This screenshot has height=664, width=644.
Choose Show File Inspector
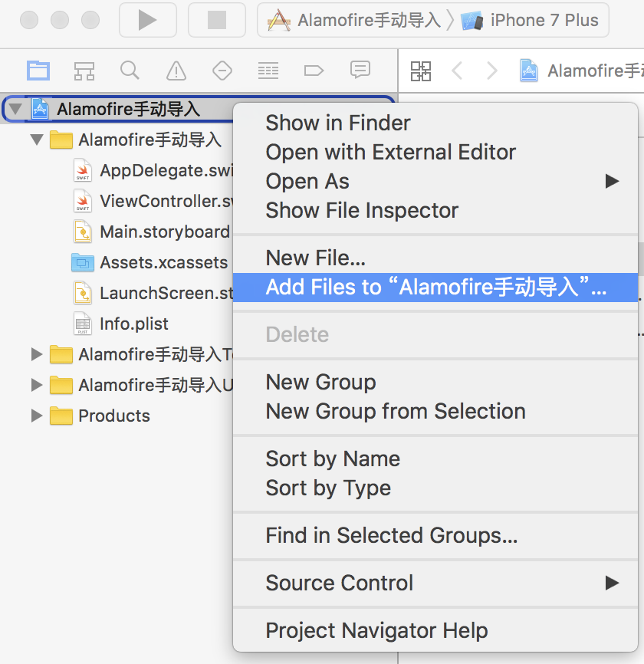coord(435,210)
